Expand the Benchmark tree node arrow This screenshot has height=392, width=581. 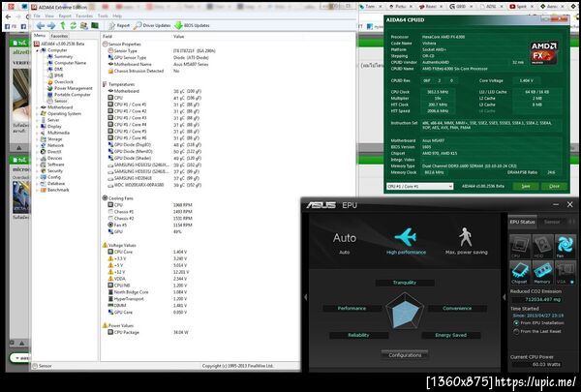coord(37,190)
